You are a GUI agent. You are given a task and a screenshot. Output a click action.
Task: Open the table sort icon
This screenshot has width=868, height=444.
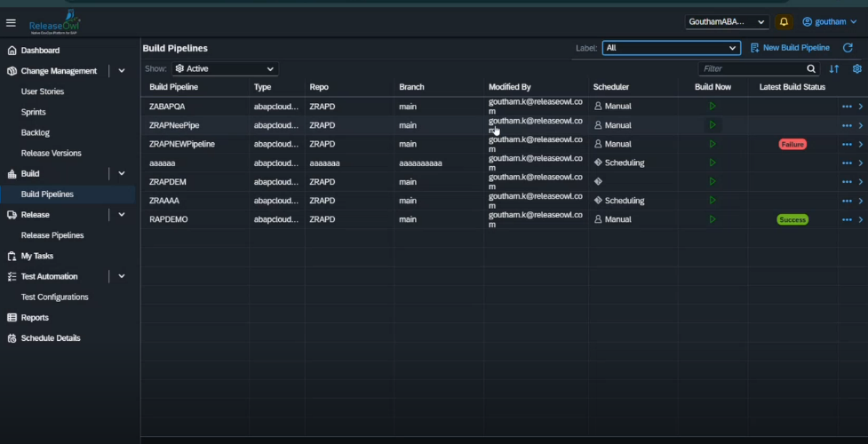833,68
